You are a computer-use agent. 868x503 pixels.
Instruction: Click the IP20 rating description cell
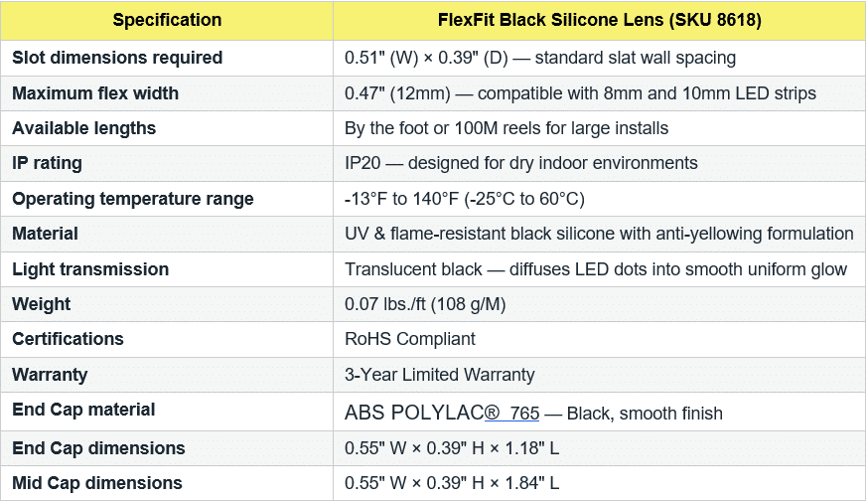(521, 163)
